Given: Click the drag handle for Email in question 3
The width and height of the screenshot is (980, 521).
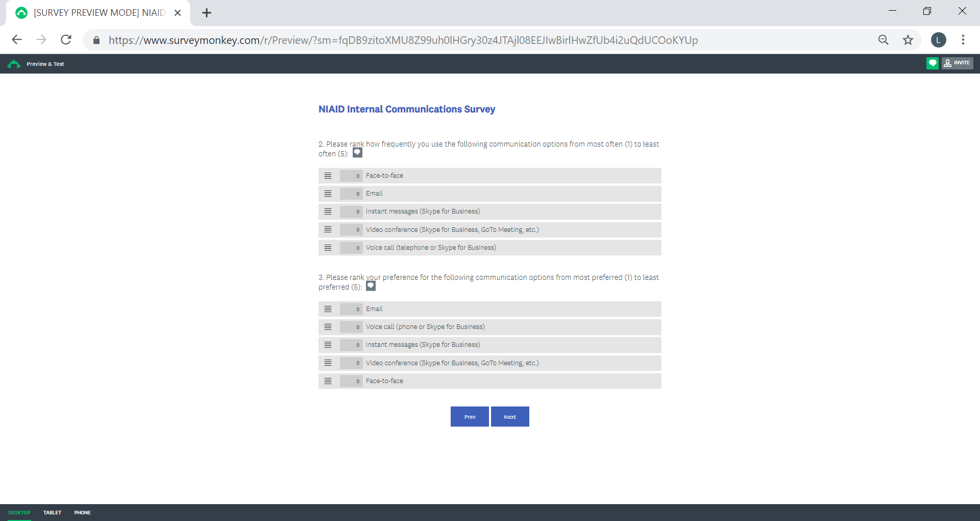Looking at the screenshot, I should (x=328, y=309).
